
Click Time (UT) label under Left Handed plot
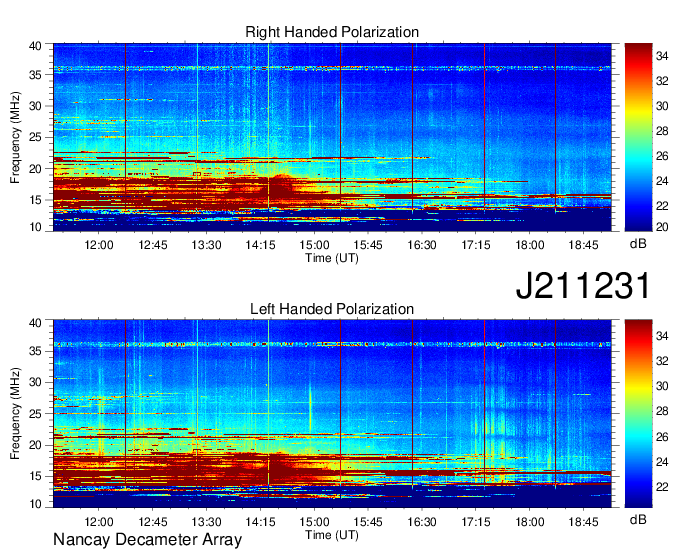pos(332,535)
